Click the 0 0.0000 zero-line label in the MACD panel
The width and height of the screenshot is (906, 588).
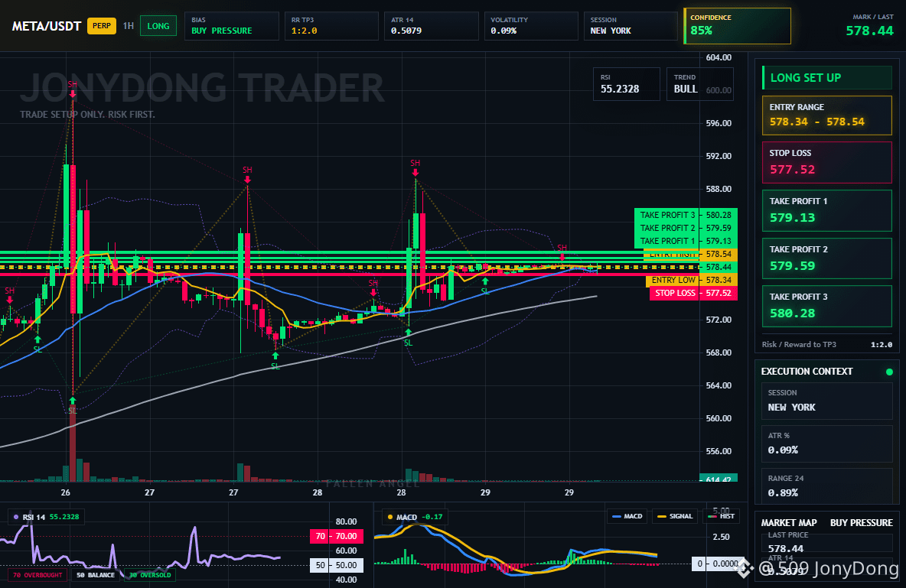[719, 564]
